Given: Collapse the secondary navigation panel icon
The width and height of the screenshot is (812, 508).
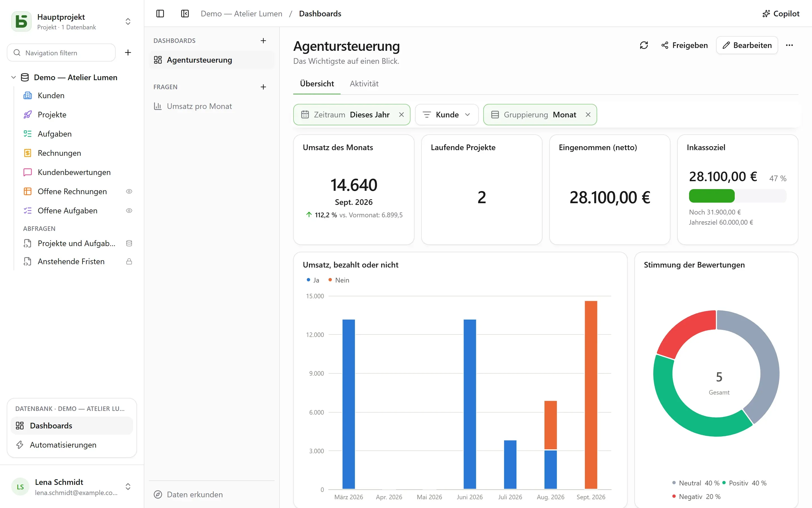Looking at the screenshot, I should 185,14.
